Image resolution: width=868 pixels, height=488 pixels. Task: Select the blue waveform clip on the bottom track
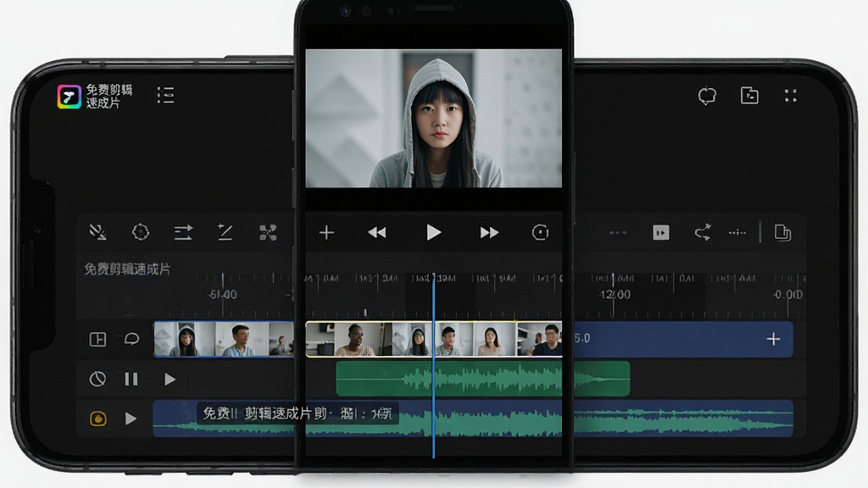coord(473,419)
